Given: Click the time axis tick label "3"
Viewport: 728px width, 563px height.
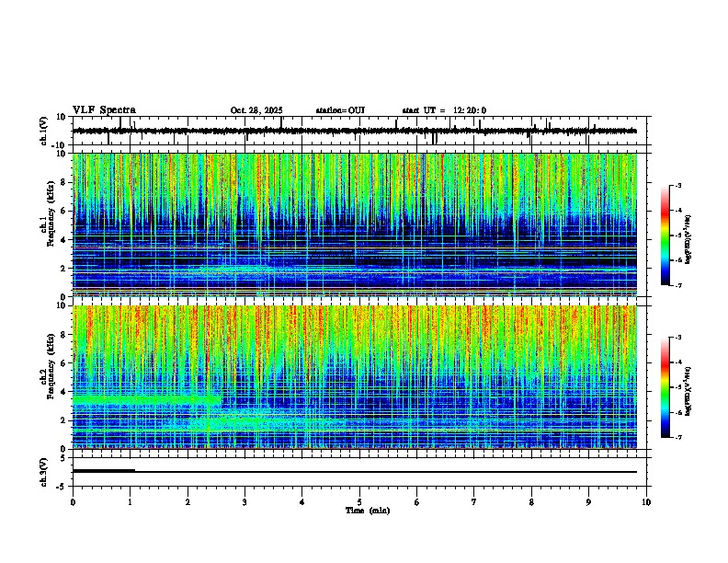Looking at the screenshot, I should tap(245, 502).
